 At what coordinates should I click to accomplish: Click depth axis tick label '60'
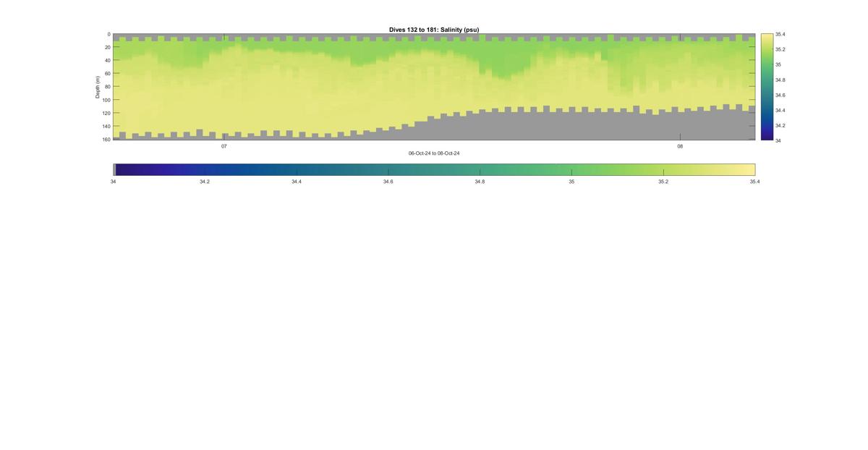[107, 73]
